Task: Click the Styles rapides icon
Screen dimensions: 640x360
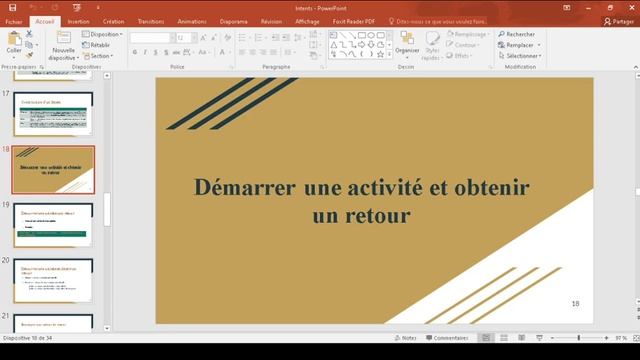Action: coord(432,38)
